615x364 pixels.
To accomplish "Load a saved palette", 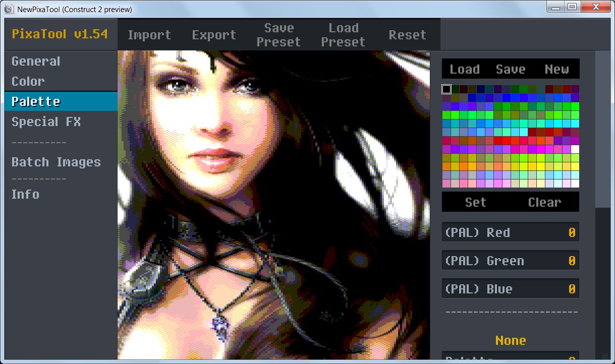I will click(464, 69).
